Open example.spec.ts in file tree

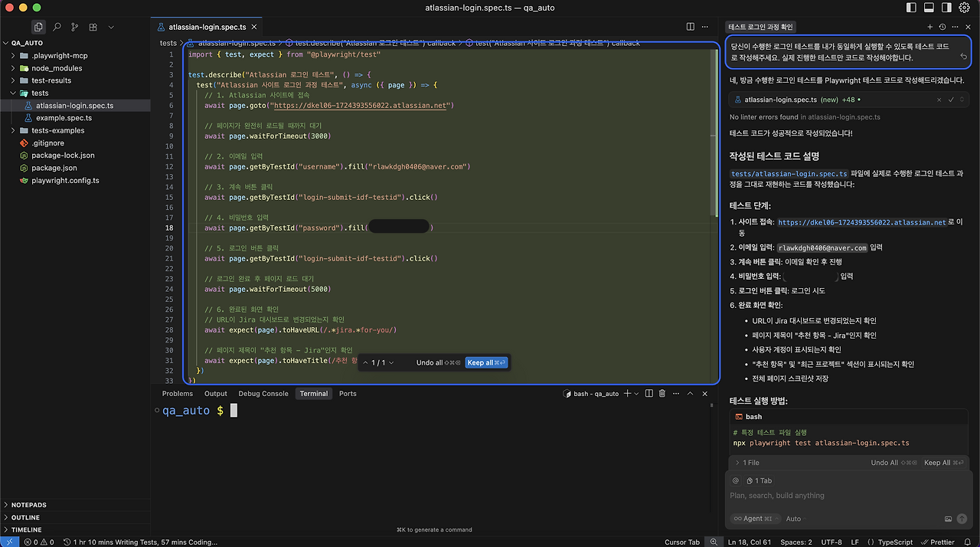75,118
